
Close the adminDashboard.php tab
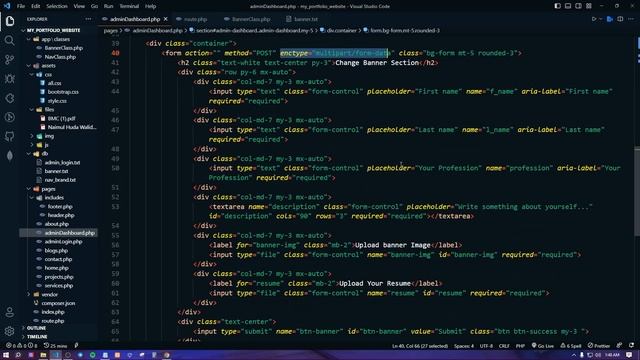(x=165, y=19)
